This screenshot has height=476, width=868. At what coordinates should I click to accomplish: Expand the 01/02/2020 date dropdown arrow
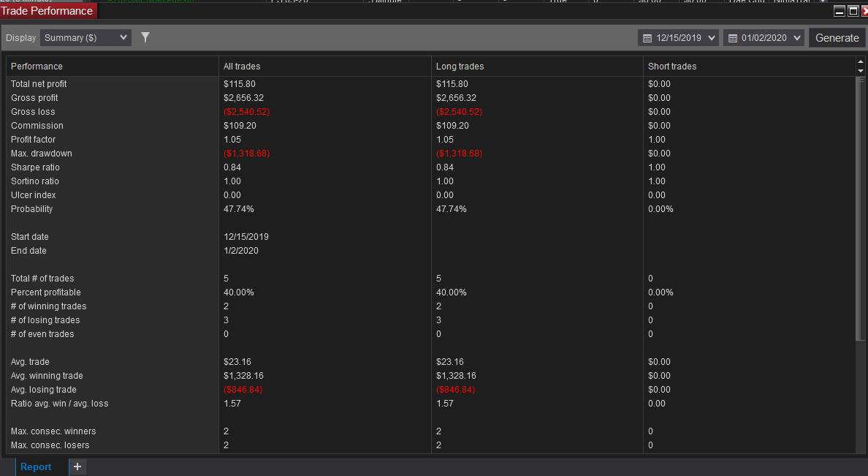[796, 38]
